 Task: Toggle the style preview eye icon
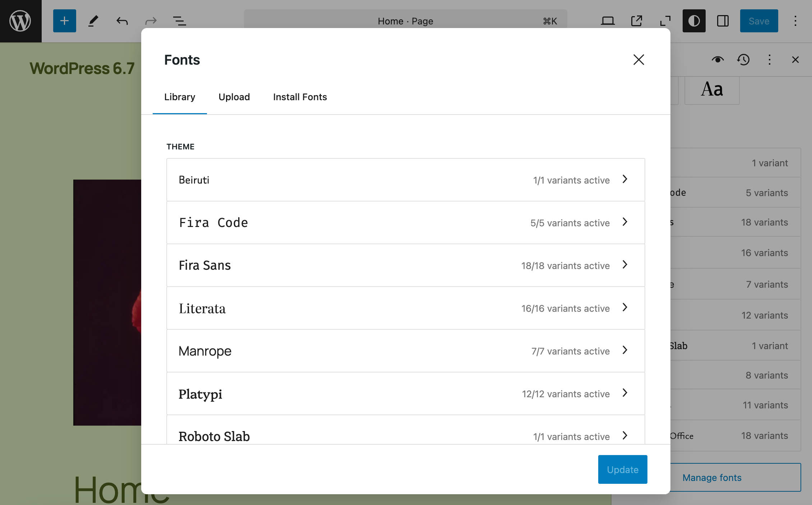tap(718, 60)
